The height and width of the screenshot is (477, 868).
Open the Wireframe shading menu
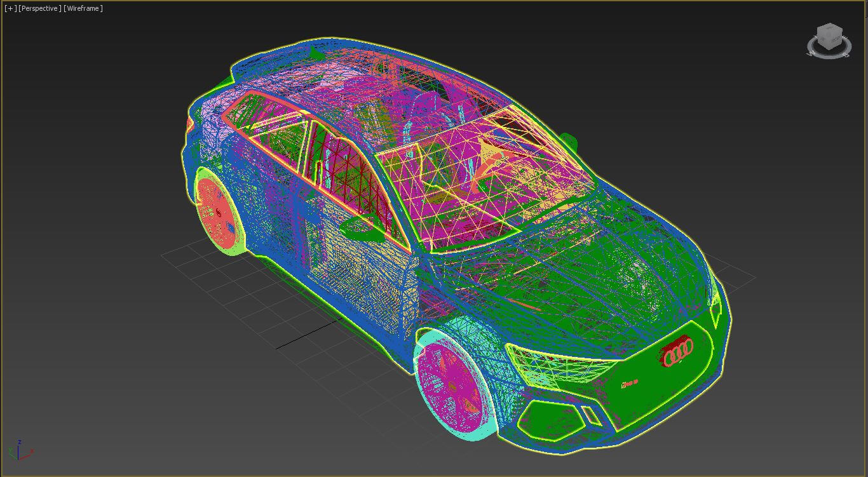[x=83, y=8]
